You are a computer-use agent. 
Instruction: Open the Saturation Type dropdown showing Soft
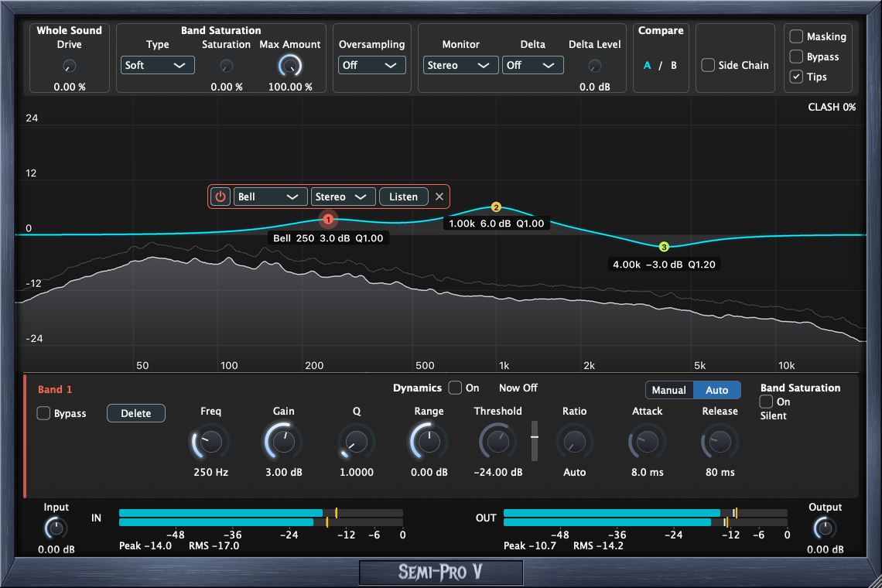click(x=158, y=65)
